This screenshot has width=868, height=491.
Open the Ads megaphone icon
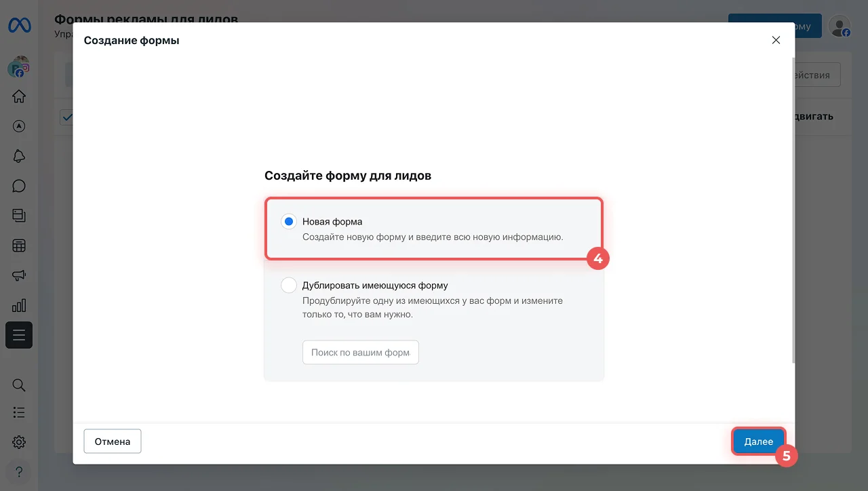pos(19,275)
